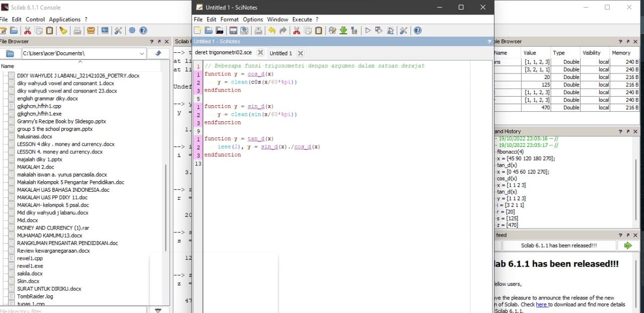Go to parent directory in File Browser
The height and width of the screenshot is (313, 644).
click(158, 53)
